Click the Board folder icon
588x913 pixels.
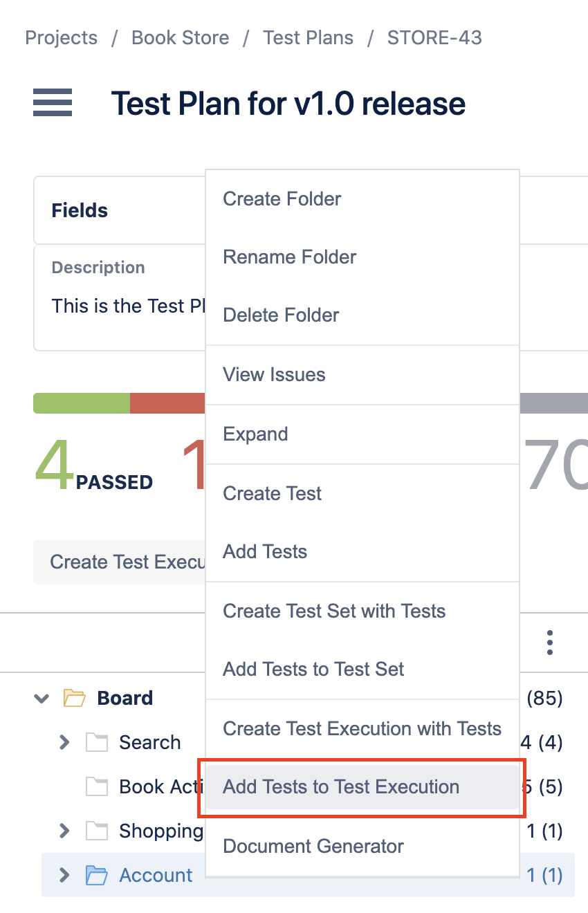74,698
